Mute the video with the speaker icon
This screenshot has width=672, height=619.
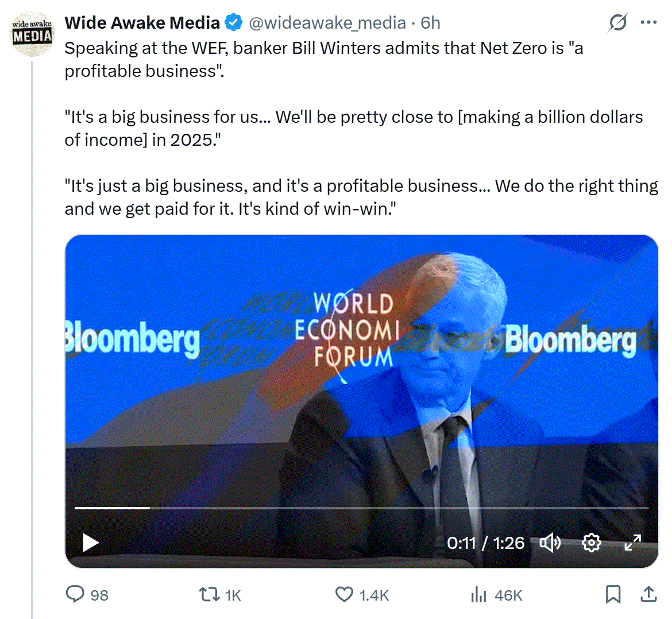coord(550,543)
